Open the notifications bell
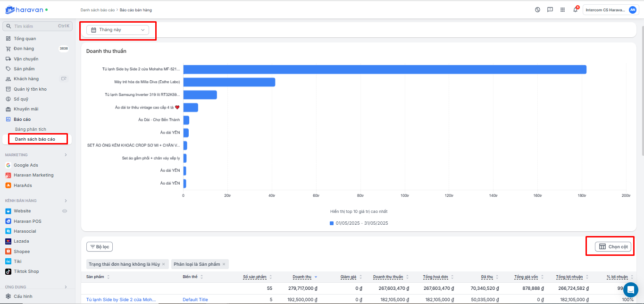The image size is (644, 304). pyautogui.click(x=575, y=10)
